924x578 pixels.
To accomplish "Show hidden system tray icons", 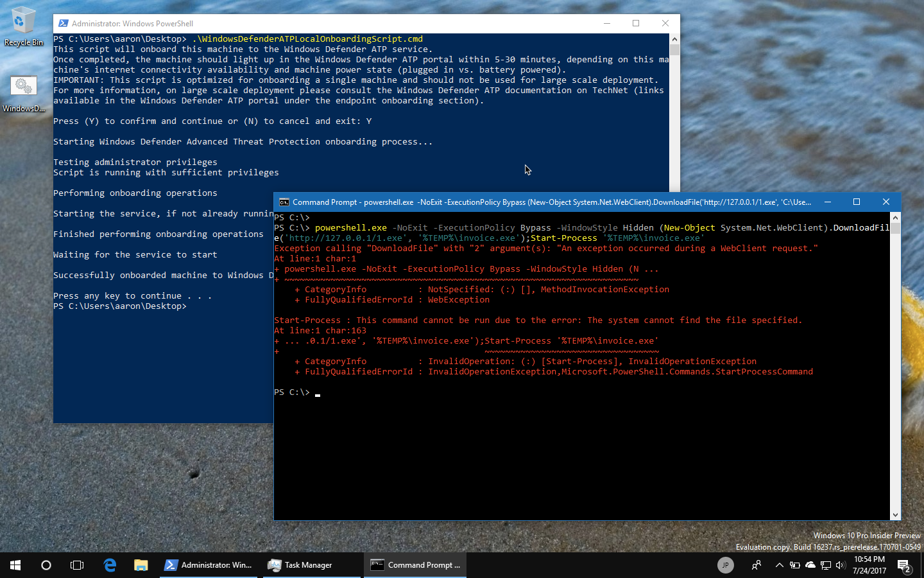I will [x=779, y=565].
